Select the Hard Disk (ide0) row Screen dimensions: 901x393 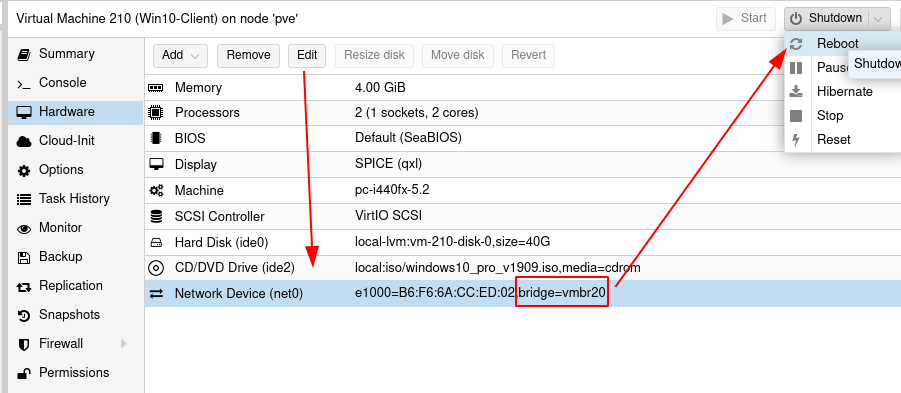[522, 242]
